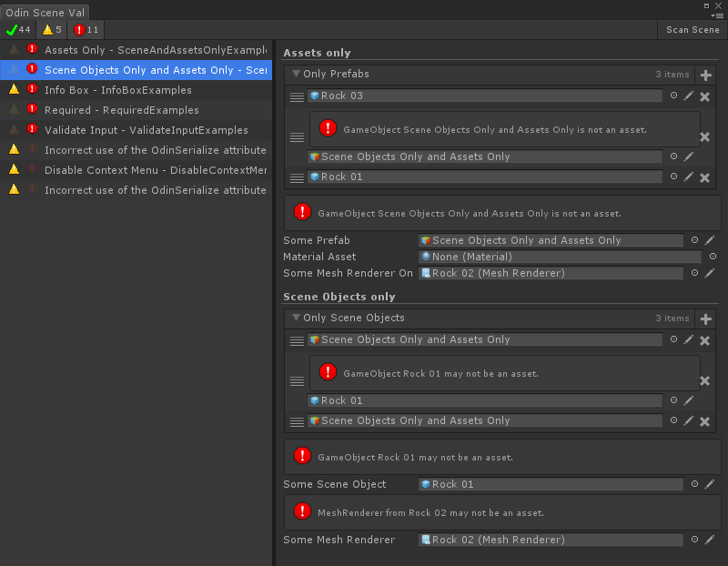Open object picker for Rock 03
Image resolution: width=728 pixels, height=566 pixels.
tap(673, 96)
